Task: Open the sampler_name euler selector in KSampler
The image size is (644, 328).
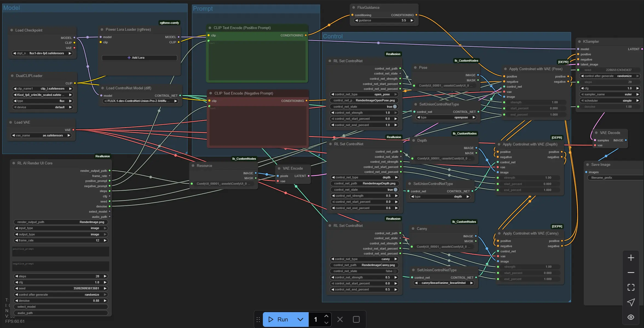Action: coord(610,94)
